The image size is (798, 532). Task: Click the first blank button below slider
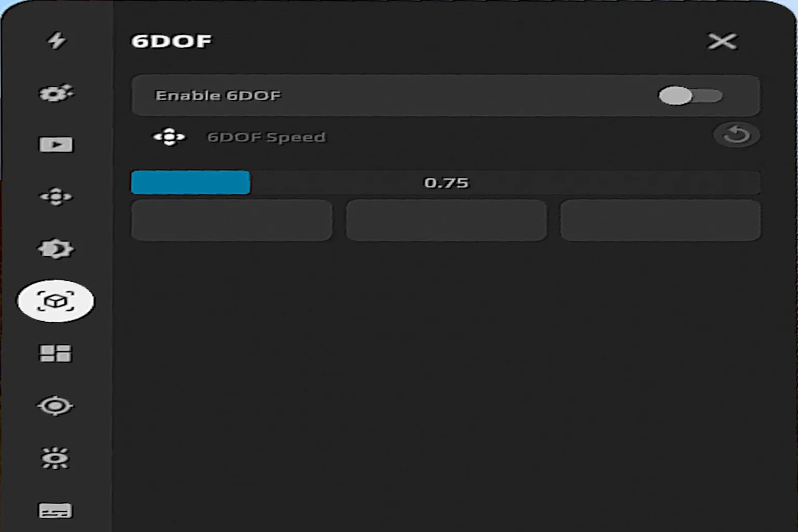coord(232,220)
